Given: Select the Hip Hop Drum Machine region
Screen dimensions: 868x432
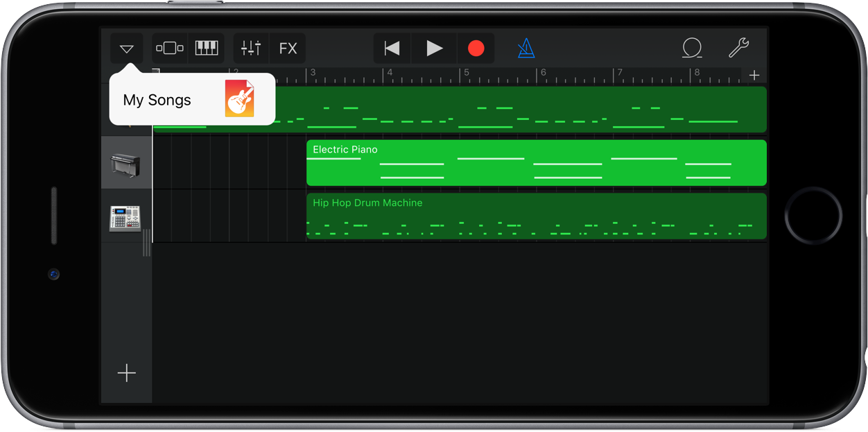Looking at the screenshot, I should tap(537, 216).
